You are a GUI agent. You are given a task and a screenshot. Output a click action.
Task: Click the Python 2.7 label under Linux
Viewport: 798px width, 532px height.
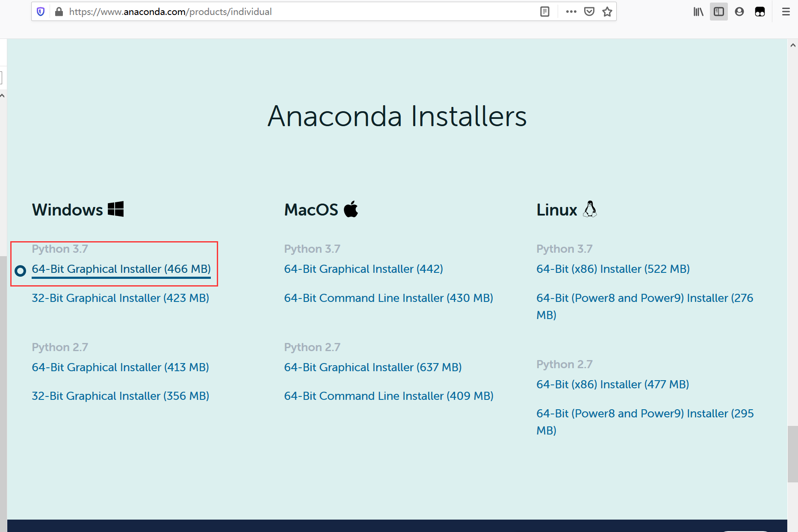(x=565, y=364)
